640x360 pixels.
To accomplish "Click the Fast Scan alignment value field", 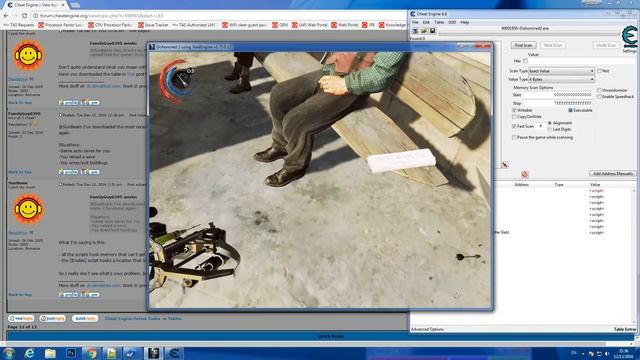I will point(540,126).
